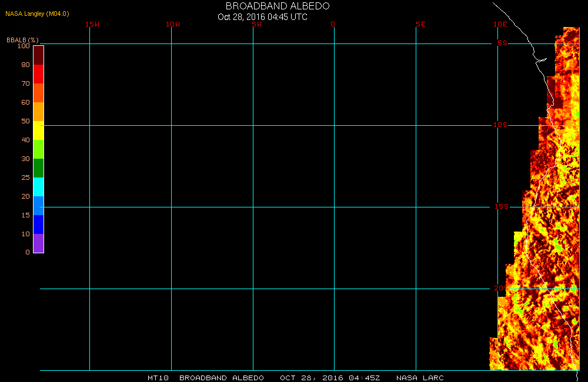Screen dimensions: 588x382
Task: Click the '10S' latitude label
Action: pyautogui.click(x=500, y=125)
